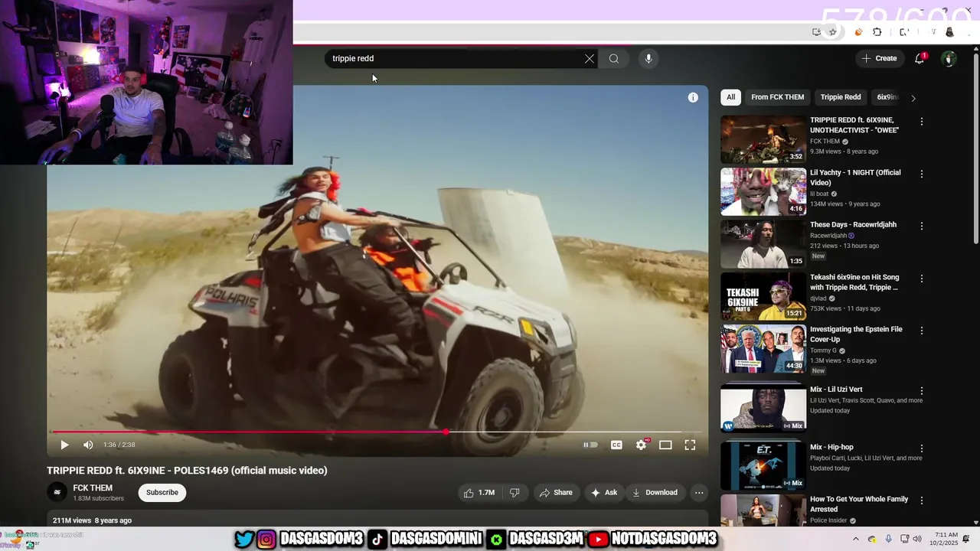The height and width of the screenshot is (551, 980).
Task: Select the Trippie Redd chip
Action: point(841,97)
